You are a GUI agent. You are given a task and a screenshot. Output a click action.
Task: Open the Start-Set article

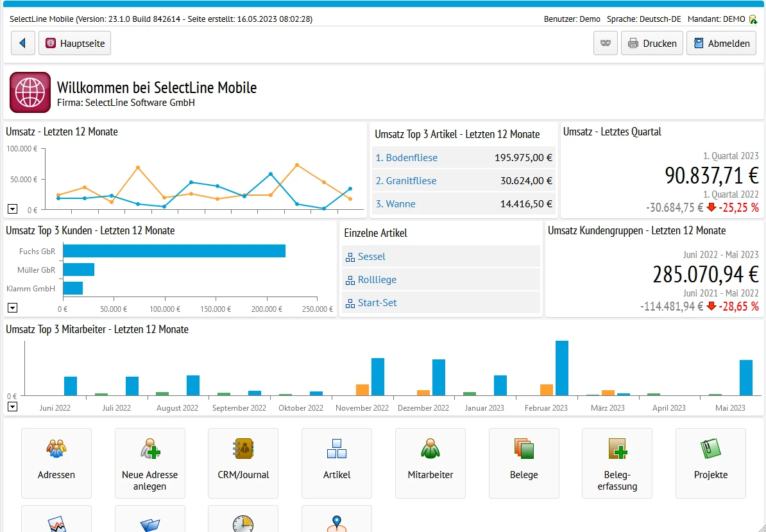pos(377,302)
